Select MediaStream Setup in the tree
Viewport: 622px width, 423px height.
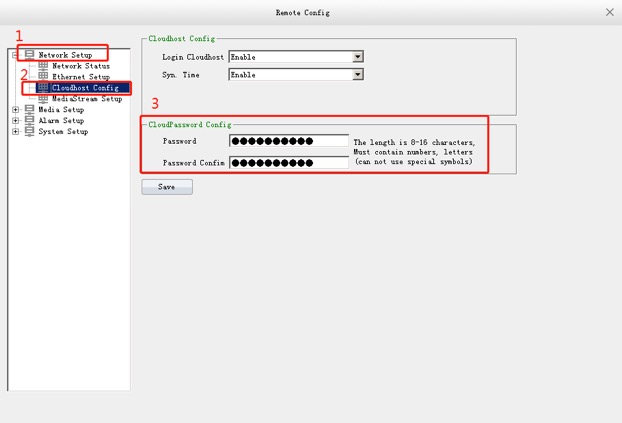(86, 99)
